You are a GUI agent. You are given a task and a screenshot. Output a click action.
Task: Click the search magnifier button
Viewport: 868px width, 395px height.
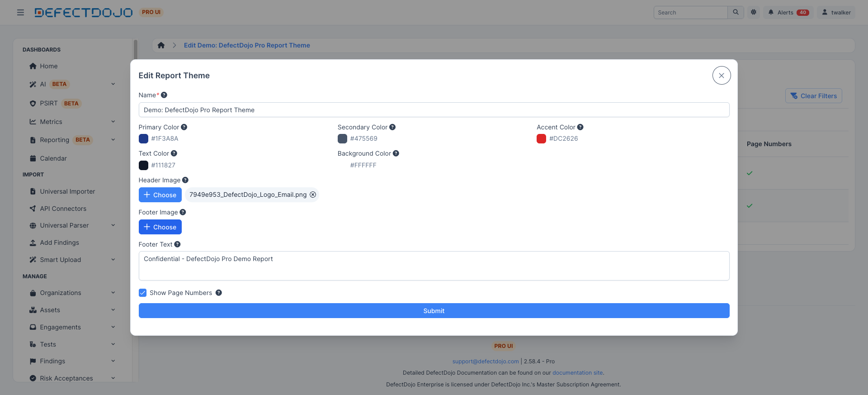point(736,12)
